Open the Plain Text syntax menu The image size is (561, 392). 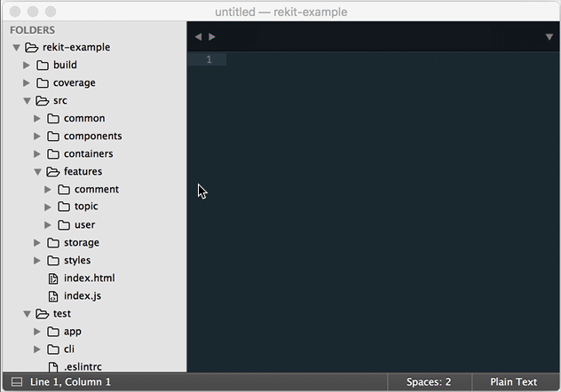pos(513,382)
